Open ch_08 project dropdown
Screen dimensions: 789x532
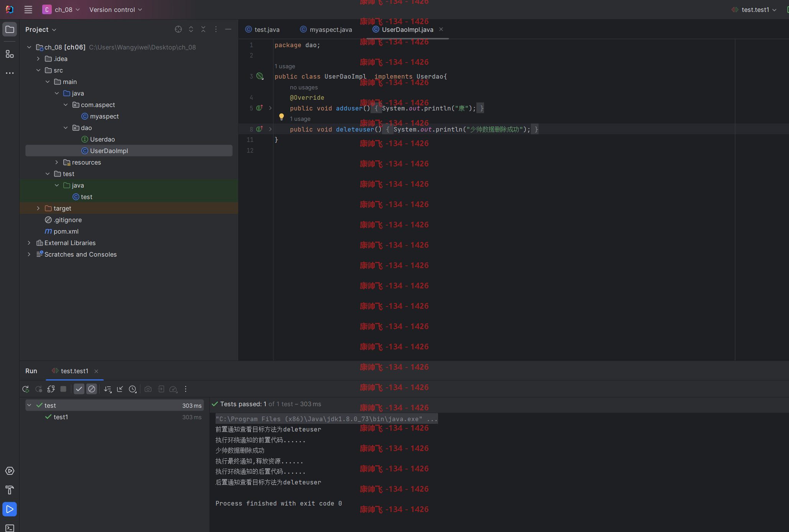pos(61,10)
